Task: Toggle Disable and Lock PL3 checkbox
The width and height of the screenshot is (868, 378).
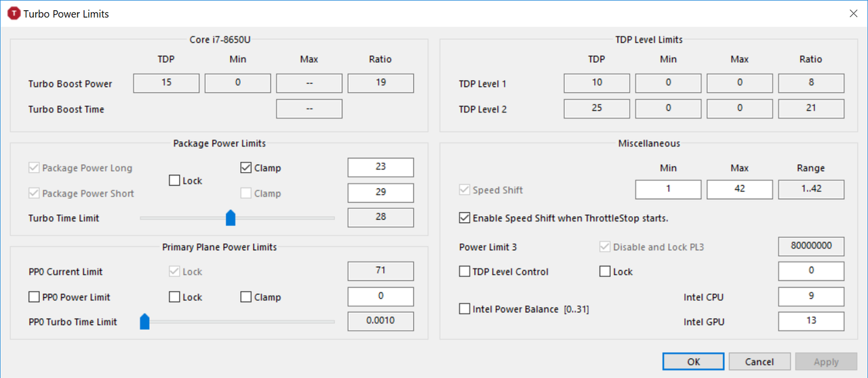Action: 605,247
